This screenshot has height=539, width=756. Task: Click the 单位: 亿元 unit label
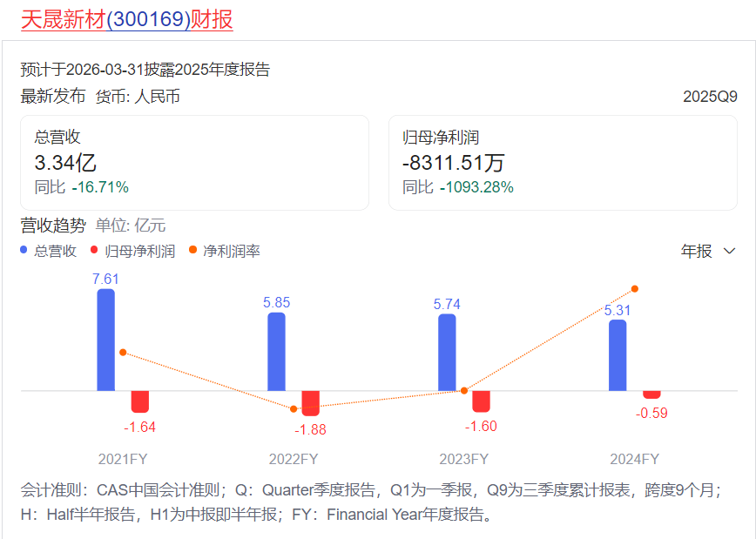coord(131,226)
